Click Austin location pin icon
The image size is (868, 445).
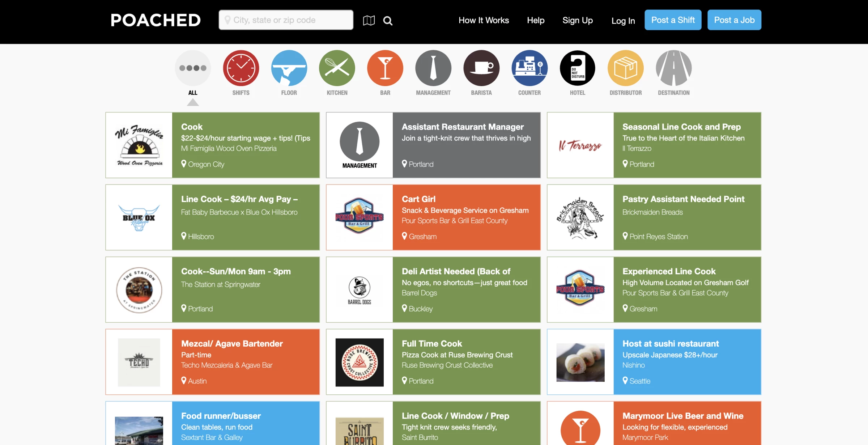point(184,381)
